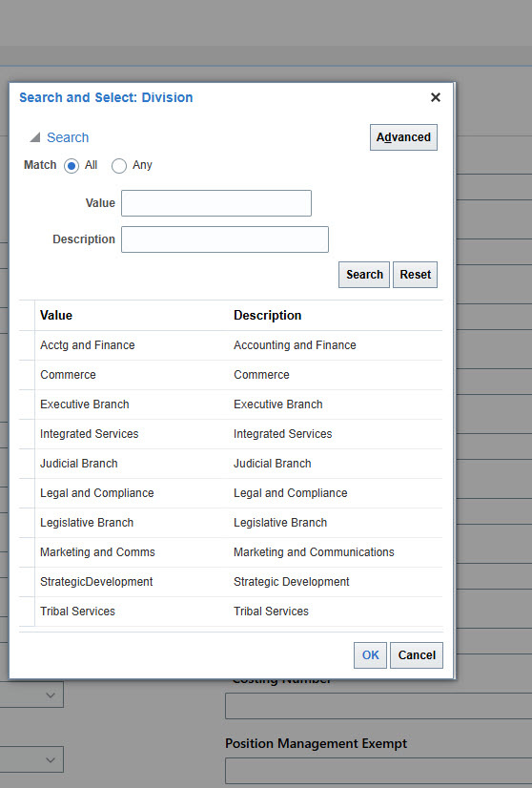Collapse the Search section disclosure triangle
Image resolution: width=532 pixels, height=788 pixels.
pyautogui.click(x=34, y=137)
